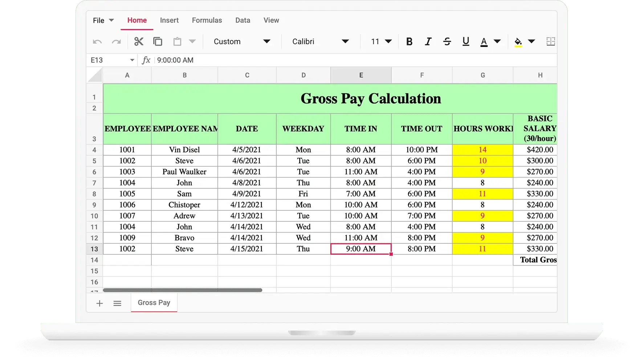This screenshot has width=644, height=361.
Task: Open the Custom number format dropdown
Action: point(241,41)
